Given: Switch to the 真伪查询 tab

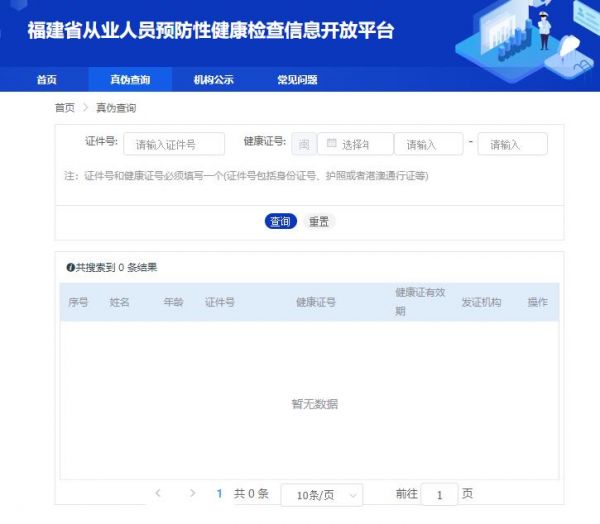Looking at the screenshot, I should tap(130, 80).
